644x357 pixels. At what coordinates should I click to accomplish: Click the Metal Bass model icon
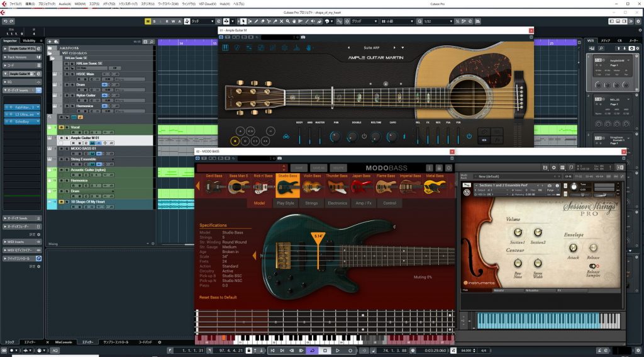[434, 186]
